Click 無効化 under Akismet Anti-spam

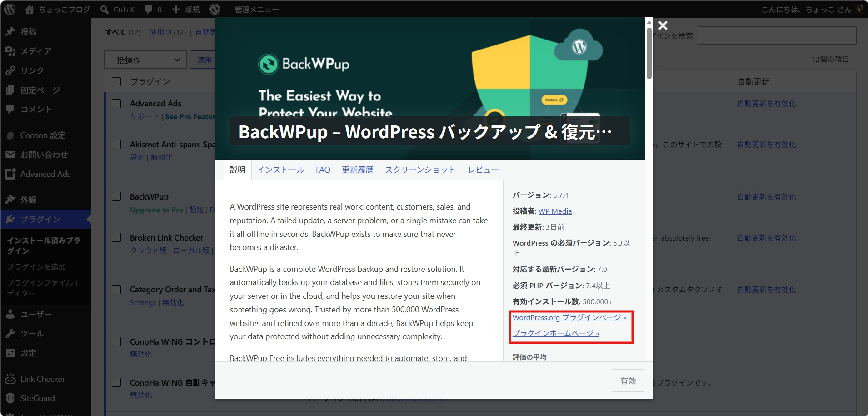161,157
